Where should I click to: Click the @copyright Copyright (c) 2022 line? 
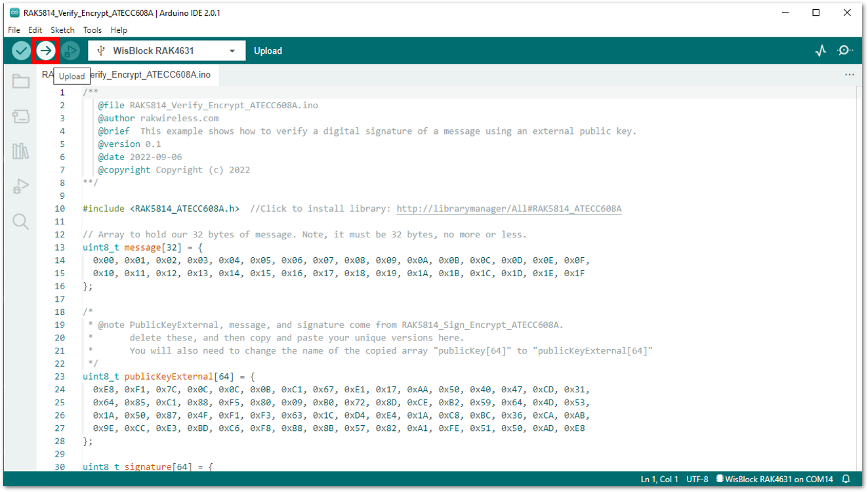click(174, 170)
